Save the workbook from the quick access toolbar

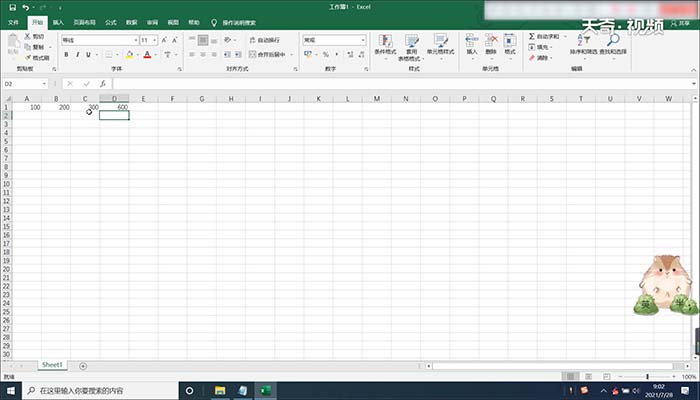click(x=12, y=7)
